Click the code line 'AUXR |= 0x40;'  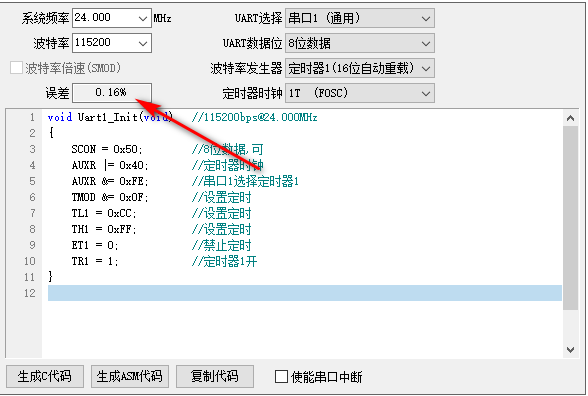point(110,165)
